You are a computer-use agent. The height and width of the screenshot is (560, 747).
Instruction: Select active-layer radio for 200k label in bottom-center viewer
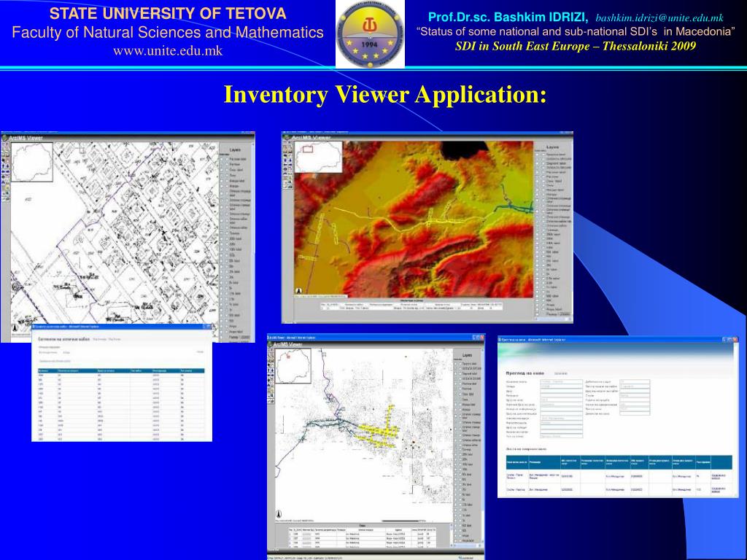460,454
